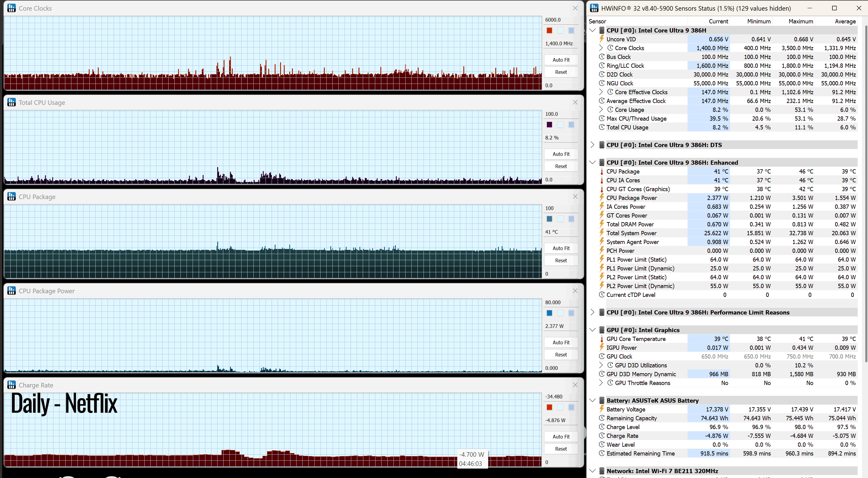The width and height of the screenshot is (868, 478).
Task: Click Reset on the CPU Package graph
Action: point(561,260)
